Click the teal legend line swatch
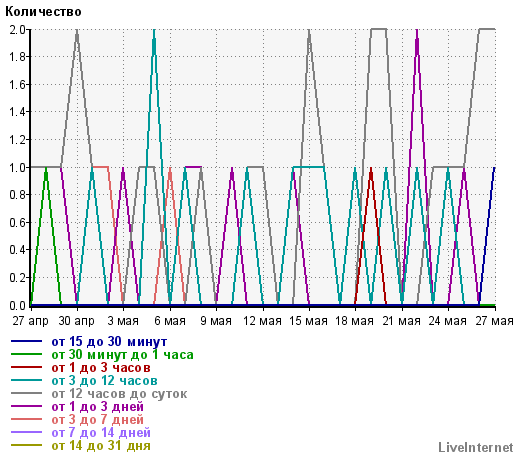This screenshot has height=457, width=520. pos(26,380)
